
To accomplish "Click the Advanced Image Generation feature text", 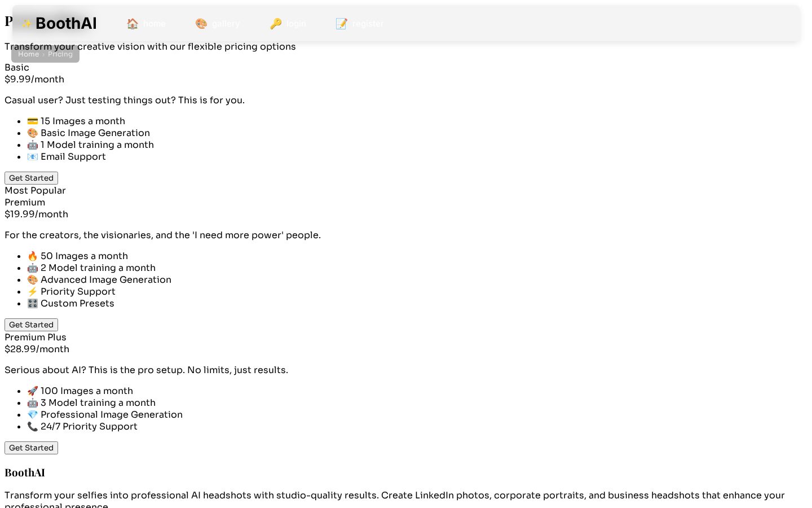I will [106, 279].
